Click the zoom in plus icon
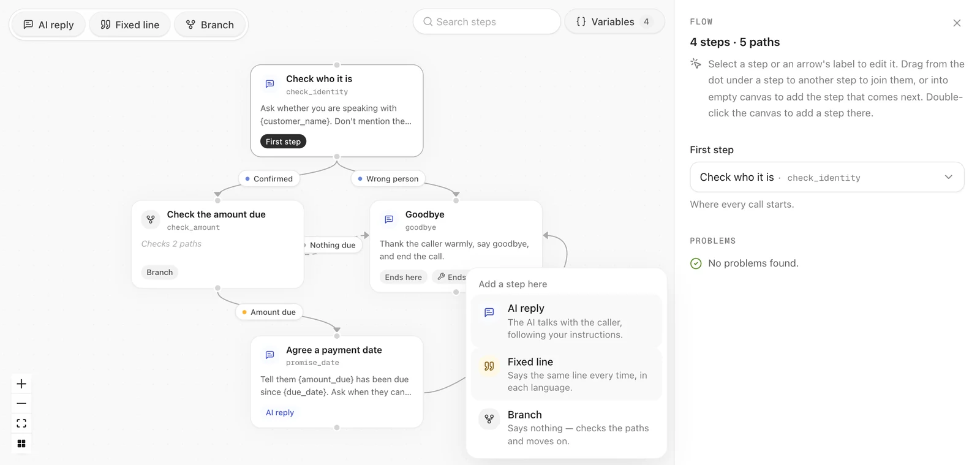Viewport: 980px width, 465px height. point(21,384)
